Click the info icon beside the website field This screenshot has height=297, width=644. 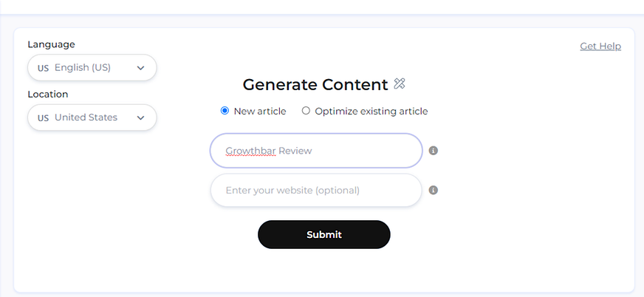point(434,190)
